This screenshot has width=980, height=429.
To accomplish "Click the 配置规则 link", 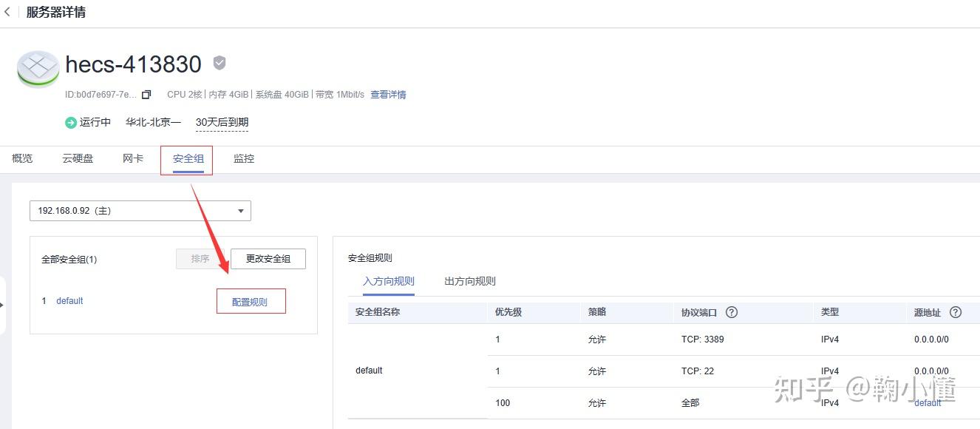I will tap(250, 302).
